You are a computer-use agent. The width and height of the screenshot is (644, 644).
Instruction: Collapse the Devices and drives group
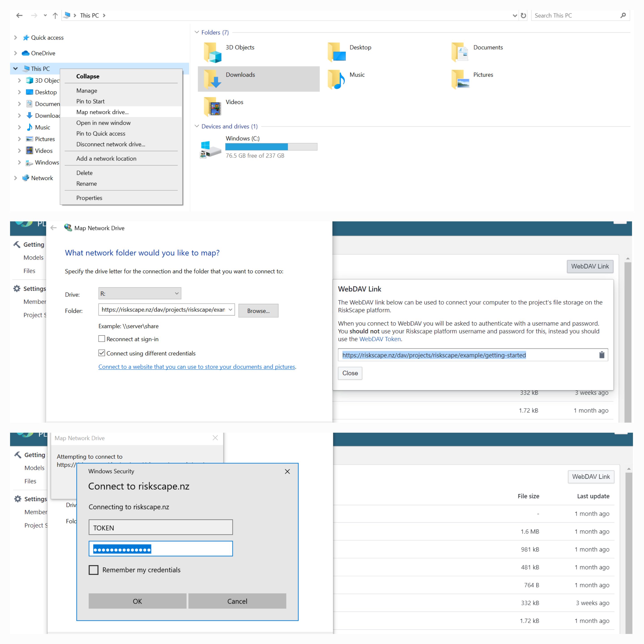(197, 126)
